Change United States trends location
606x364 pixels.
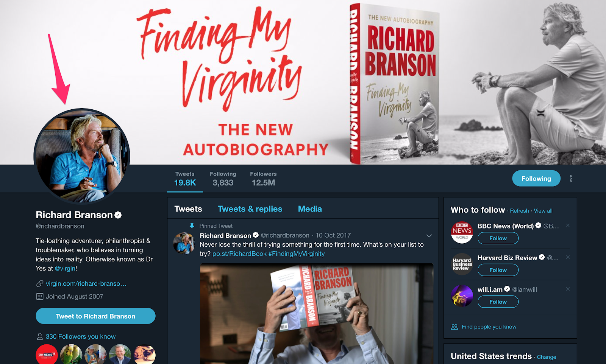pos(547,357)
